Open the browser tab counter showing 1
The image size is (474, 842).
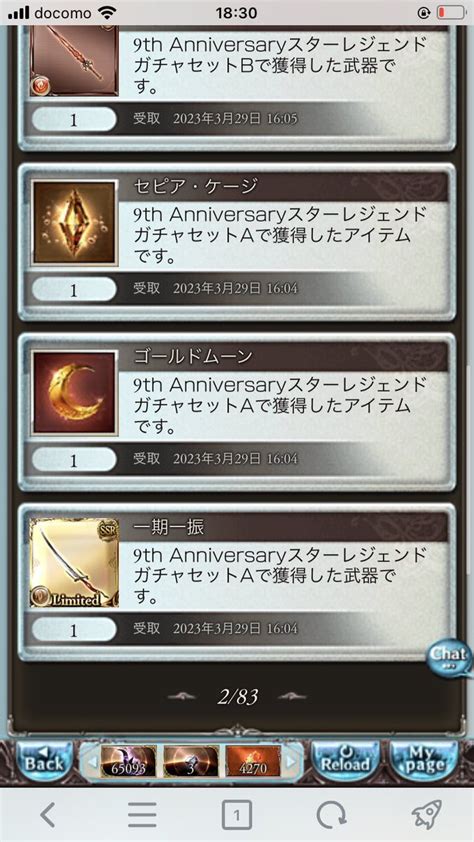coord(237,816)
